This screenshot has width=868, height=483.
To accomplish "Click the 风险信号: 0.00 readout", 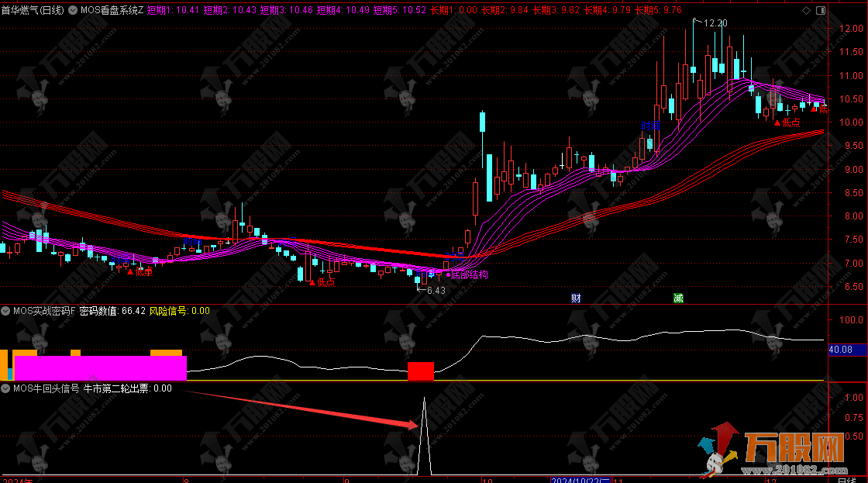I will (180, 312).
